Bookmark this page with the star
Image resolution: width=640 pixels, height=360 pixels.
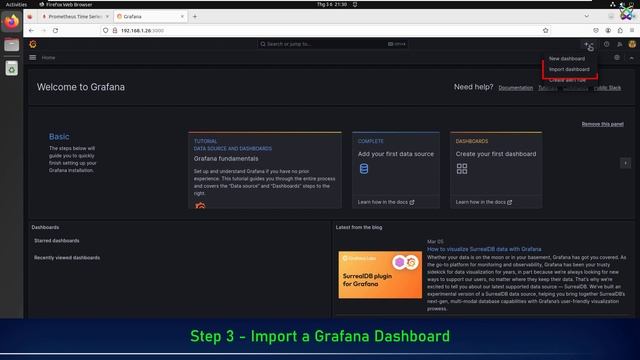546,31
